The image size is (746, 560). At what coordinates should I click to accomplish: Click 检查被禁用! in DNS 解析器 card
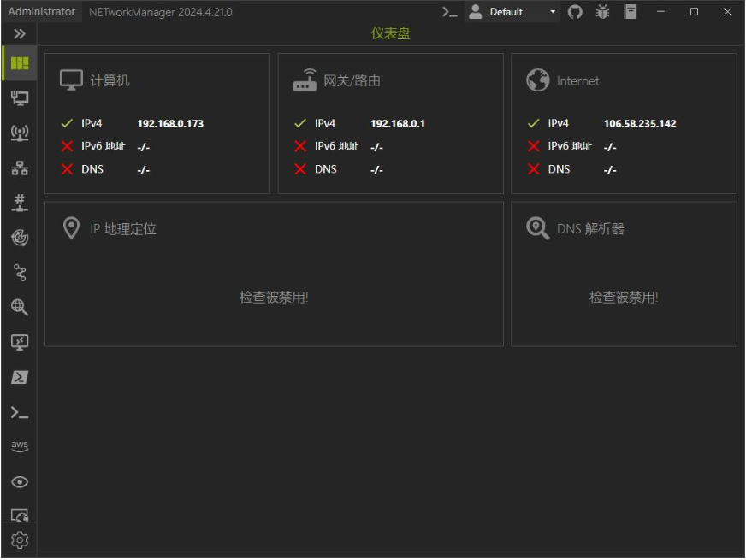point(624,298)
